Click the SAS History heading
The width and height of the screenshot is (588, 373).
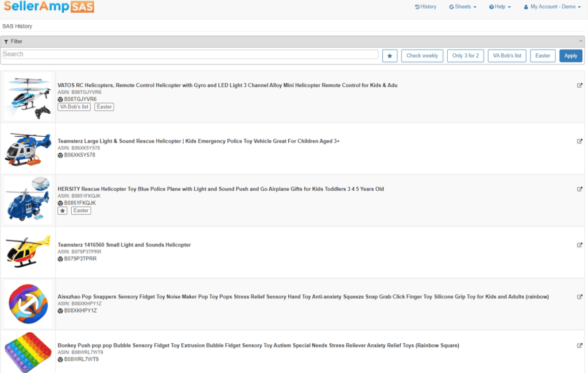(17, 26)
